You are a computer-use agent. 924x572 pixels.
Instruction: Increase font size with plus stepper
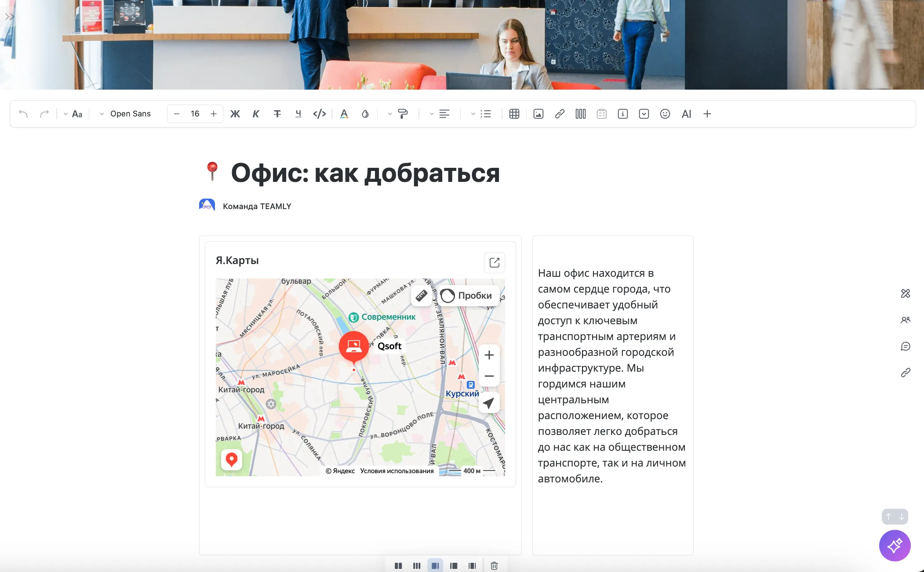click(214, 114)
